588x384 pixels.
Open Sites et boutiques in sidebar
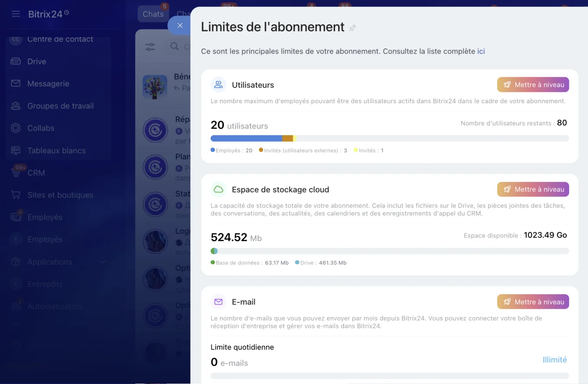[x=60, y=195]
